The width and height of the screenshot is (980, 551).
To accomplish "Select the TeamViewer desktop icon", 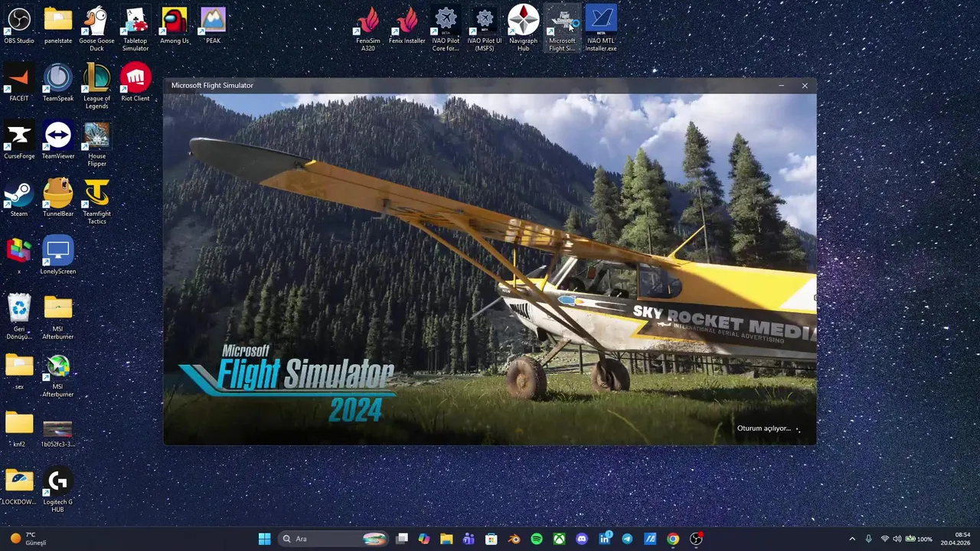I will tap(58, 140).
